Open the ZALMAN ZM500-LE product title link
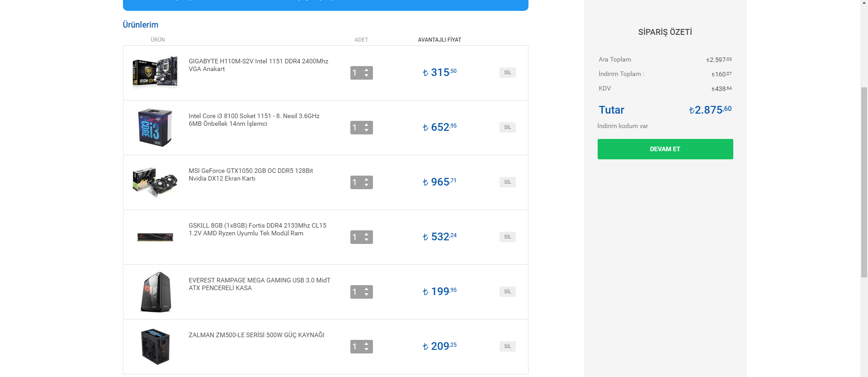This screenshot has height=377, width=868. tap(256, 335)
